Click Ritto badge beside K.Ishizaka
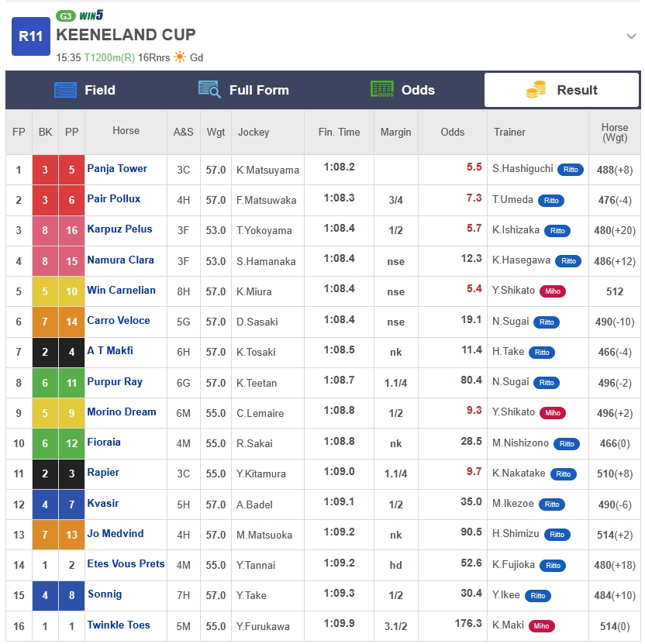This screenshot has width=645, height=644. coord(557,231)
